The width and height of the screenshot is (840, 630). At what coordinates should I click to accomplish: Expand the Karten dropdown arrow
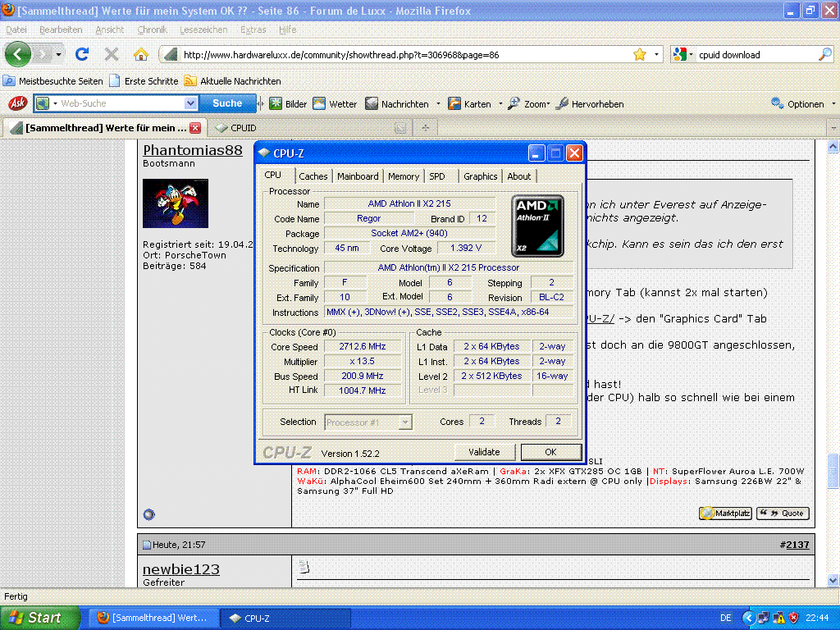pyautogui.click(x=500, y=104)
